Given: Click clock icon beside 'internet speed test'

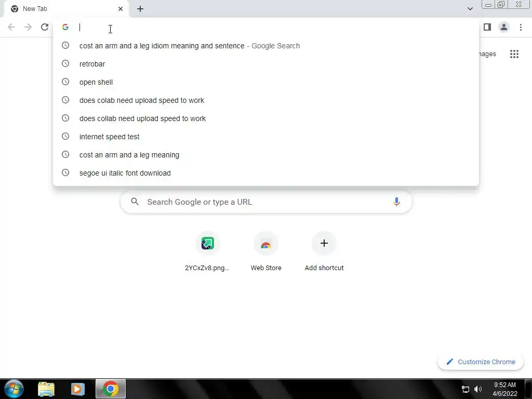Looking at the screenshot, I should (x=65, y=137).
